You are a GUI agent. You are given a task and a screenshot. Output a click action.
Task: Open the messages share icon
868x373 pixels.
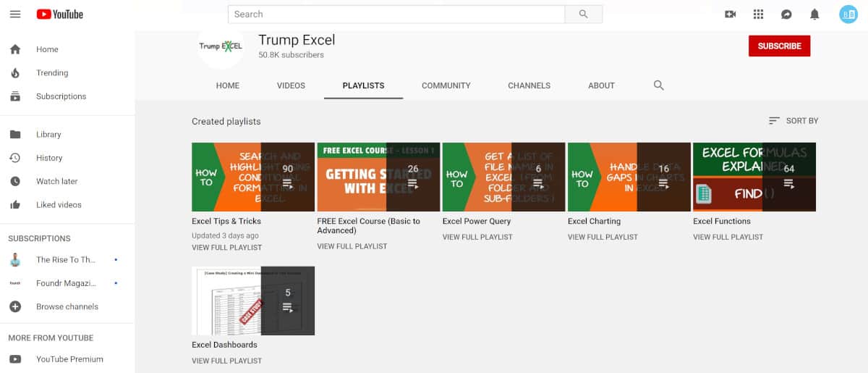pyautogui.click(x=786, y=14)
